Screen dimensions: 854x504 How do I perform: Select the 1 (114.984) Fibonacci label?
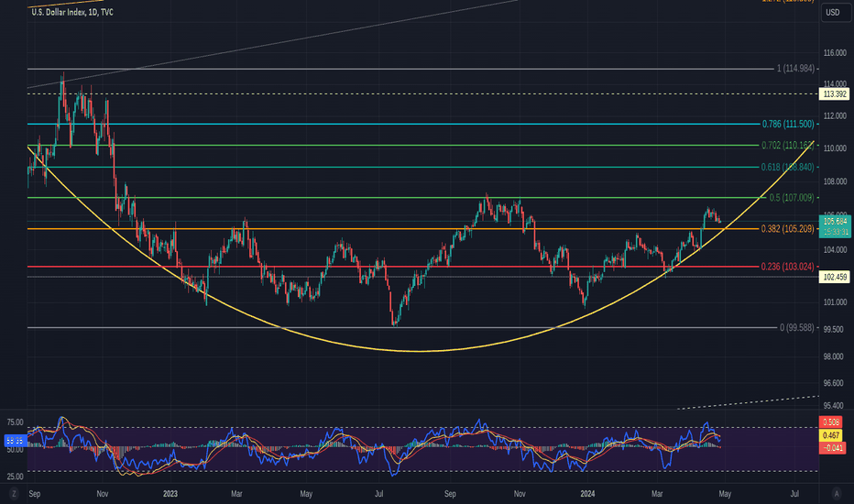pos(795,69)
